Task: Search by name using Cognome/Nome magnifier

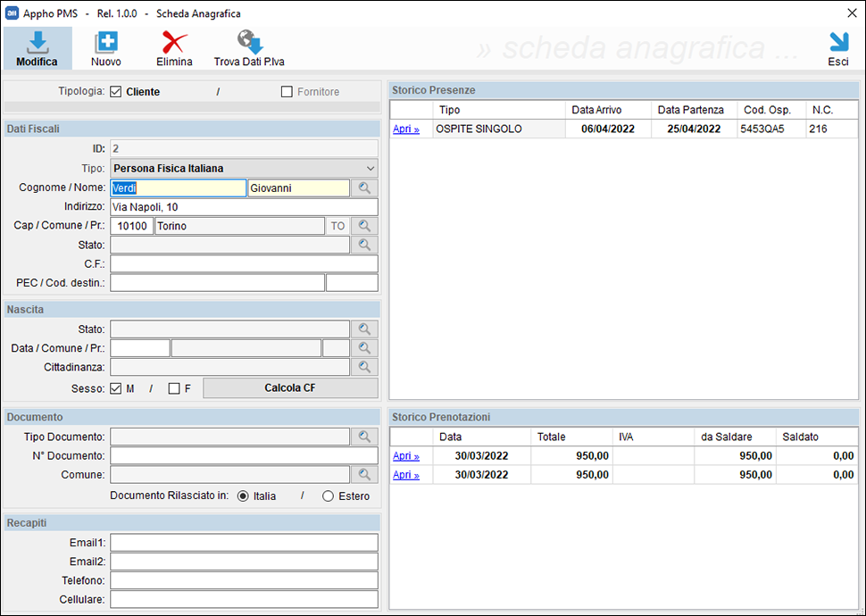Action: (x=364, y=187)
